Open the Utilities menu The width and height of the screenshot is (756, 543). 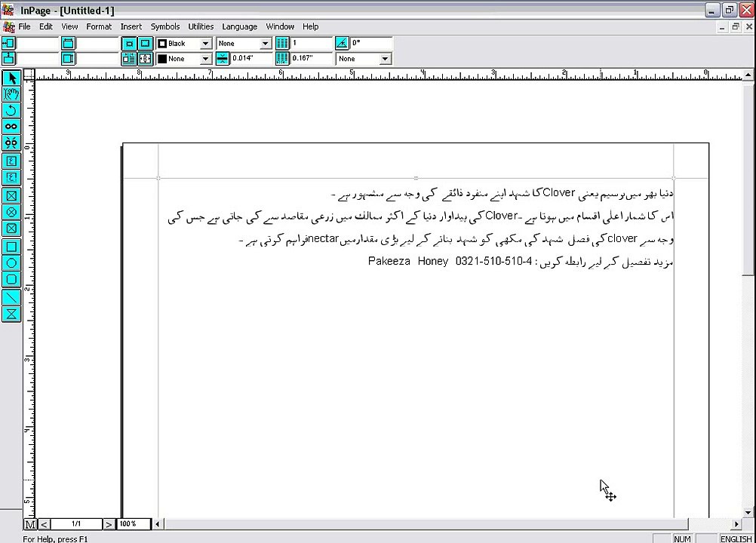(201, 26)
